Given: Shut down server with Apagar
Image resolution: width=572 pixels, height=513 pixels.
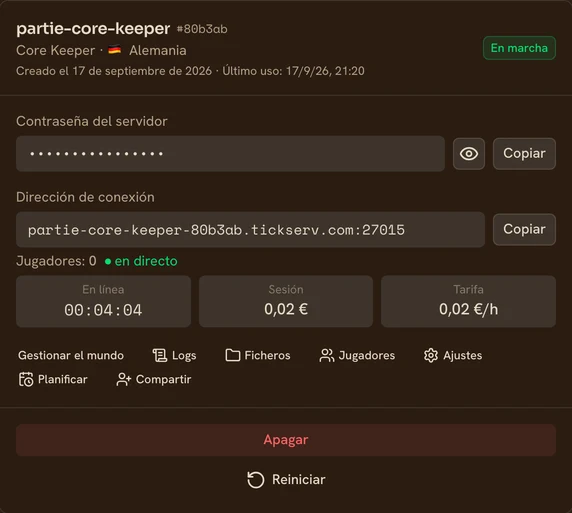Looking at the screenshot, I should point(286,440).
